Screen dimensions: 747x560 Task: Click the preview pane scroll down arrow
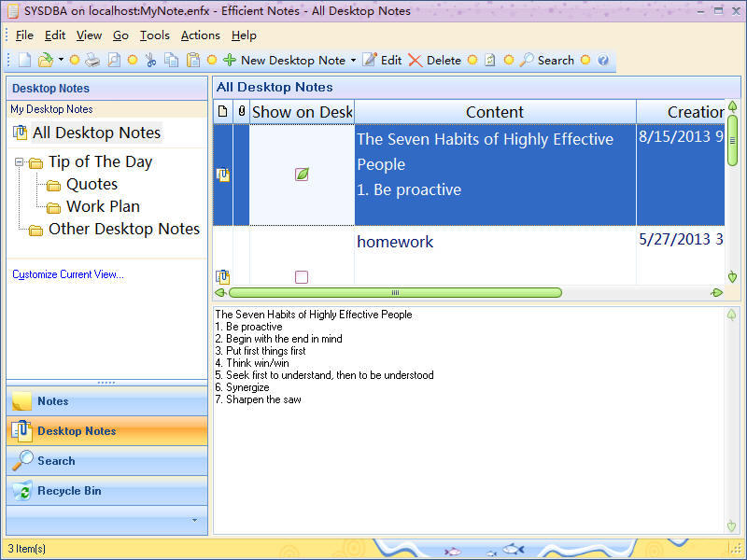pyautogui.click(x=732, y=525)
